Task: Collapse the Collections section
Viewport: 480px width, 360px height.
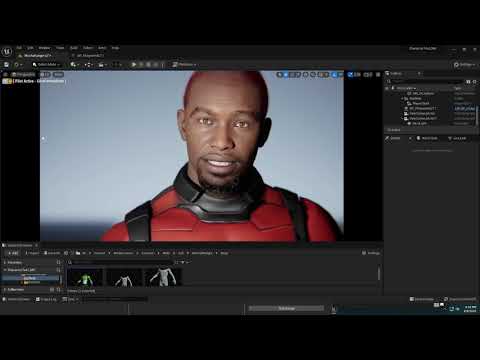Action: tap(5, 290)
